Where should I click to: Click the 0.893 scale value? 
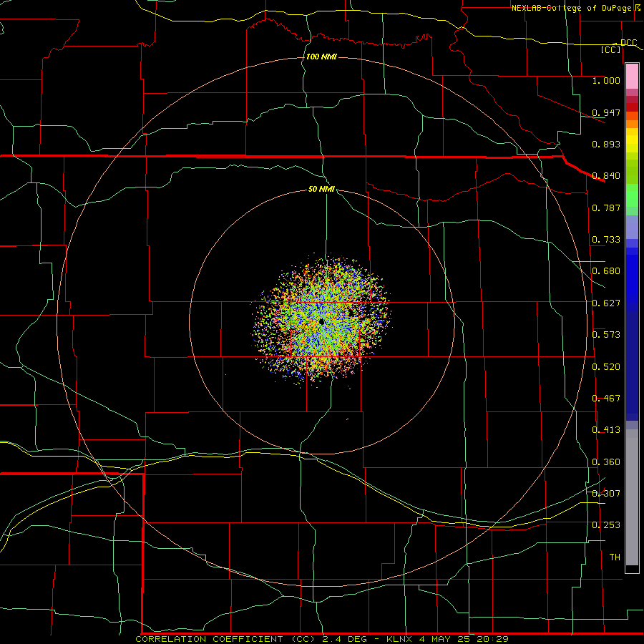click(x=606, y=144)
